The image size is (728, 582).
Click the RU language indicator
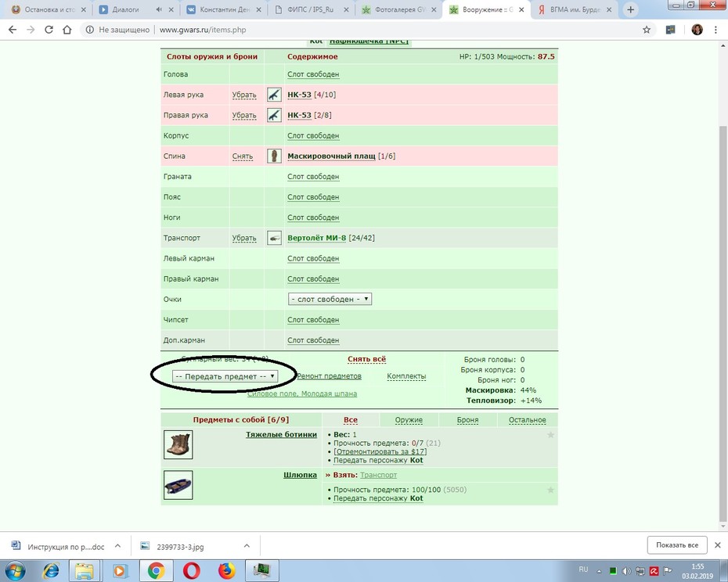click(x=584, y=569)
